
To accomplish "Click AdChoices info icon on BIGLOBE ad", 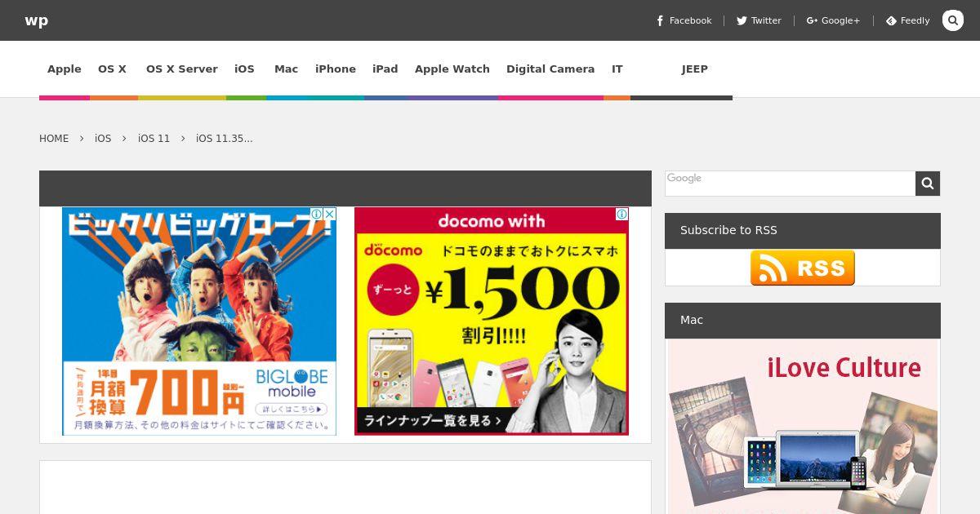I will (x=316, y=214).
